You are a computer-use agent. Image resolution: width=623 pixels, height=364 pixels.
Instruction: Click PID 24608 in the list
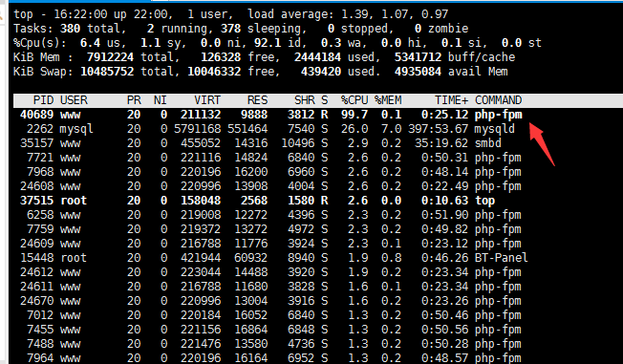pos(36,186)
